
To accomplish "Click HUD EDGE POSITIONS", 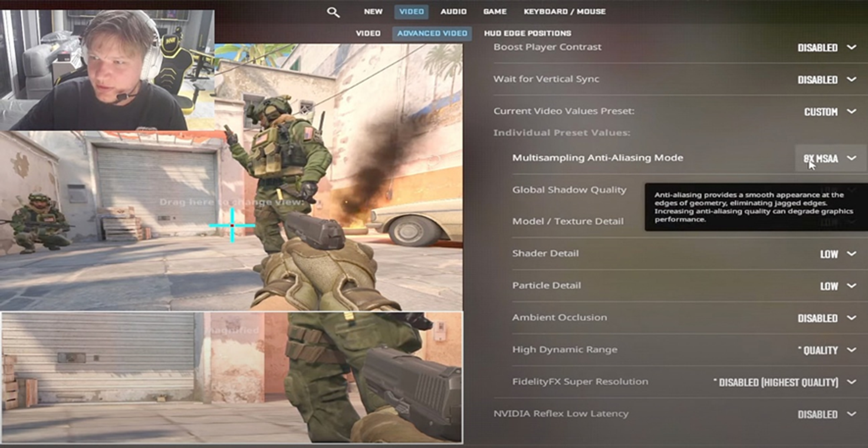I will coord(527,33).
